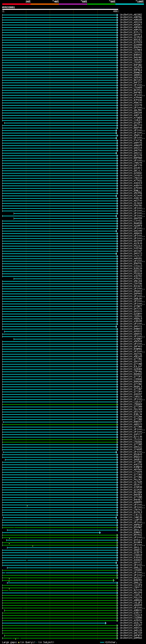Select the UniRef100_C6TNK4 label
The image size is (146, 644).
(x=131, y=50)
